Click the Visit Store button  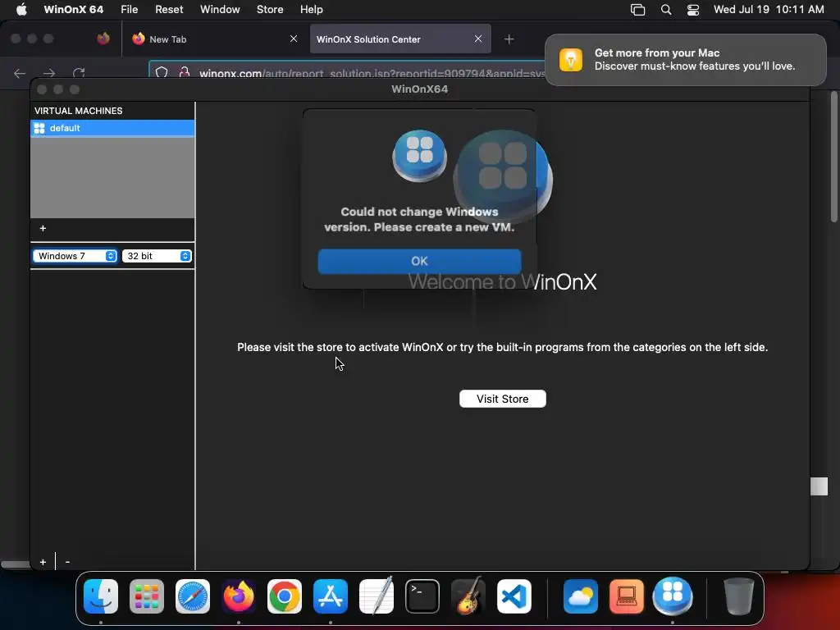[503, 399]
